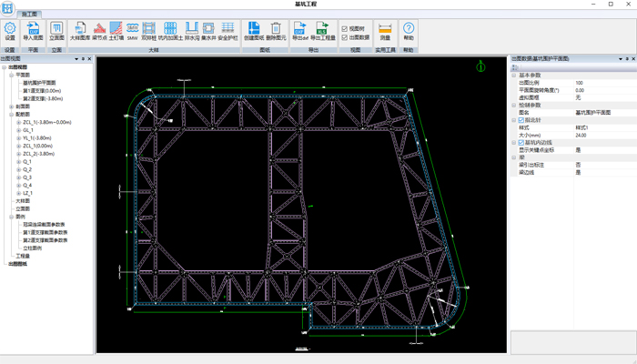Toggle the 视图树 checkbox
The height and width of the screenshot is (364, 637).
[343, 28]
